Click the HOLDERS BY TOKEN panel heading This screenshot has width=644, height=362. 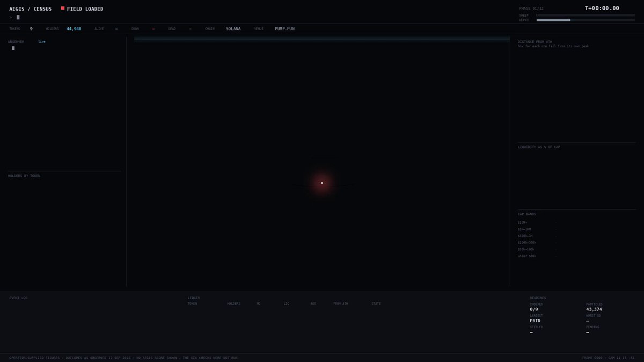(x=24, y=176)
